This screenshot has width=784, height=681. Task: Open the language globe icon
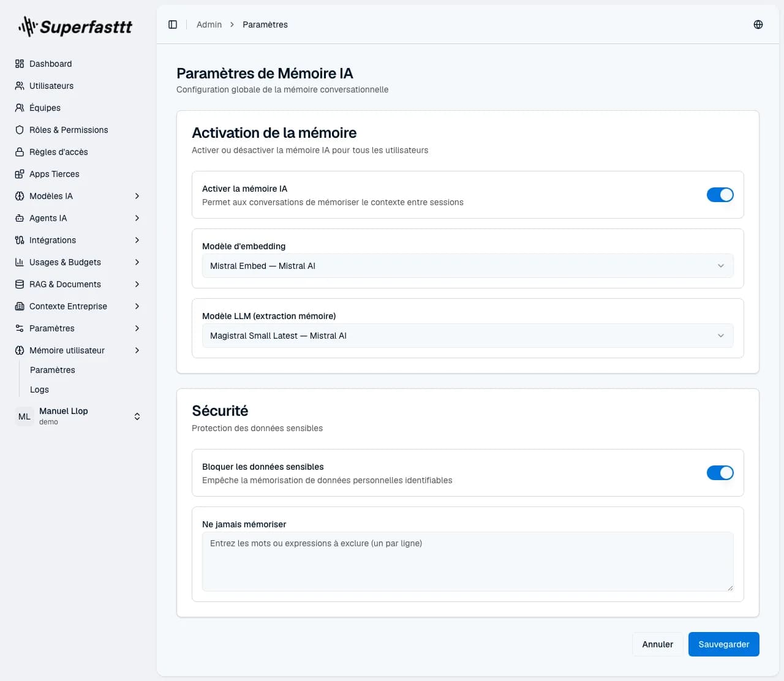pyautogui.click(x=758, y=24)
